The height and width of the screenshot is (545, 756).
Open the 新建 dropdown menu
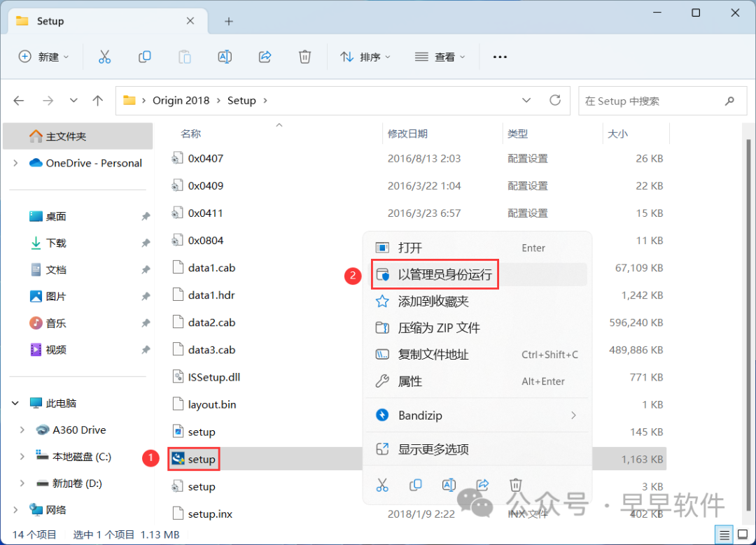pyautogui.click(x=43, y=57)
